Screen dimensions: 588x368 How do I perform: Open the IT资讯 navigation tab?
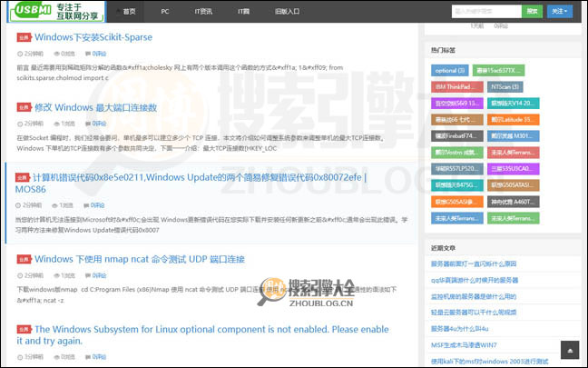click(x=203, y=11)
